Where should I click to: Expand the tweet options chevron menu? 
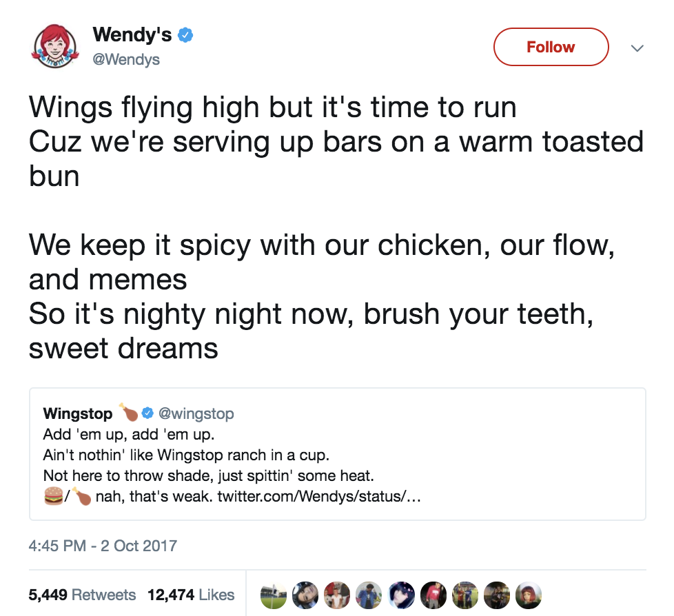(637, 48)
